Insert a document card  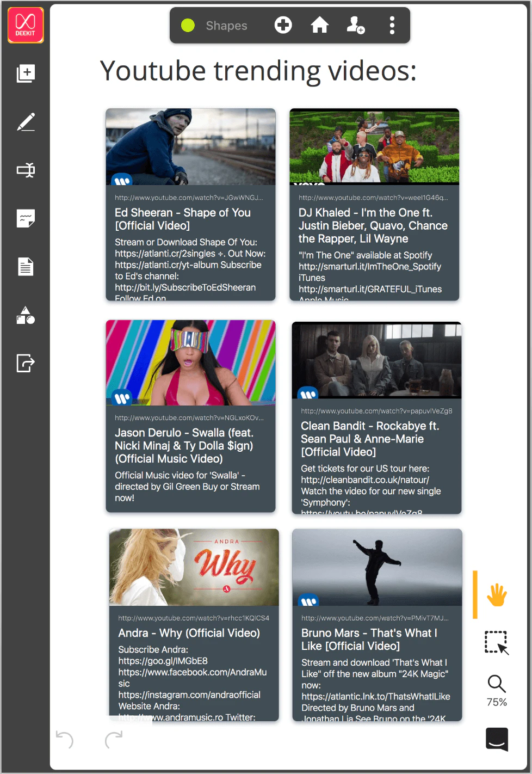pos(26,267)
